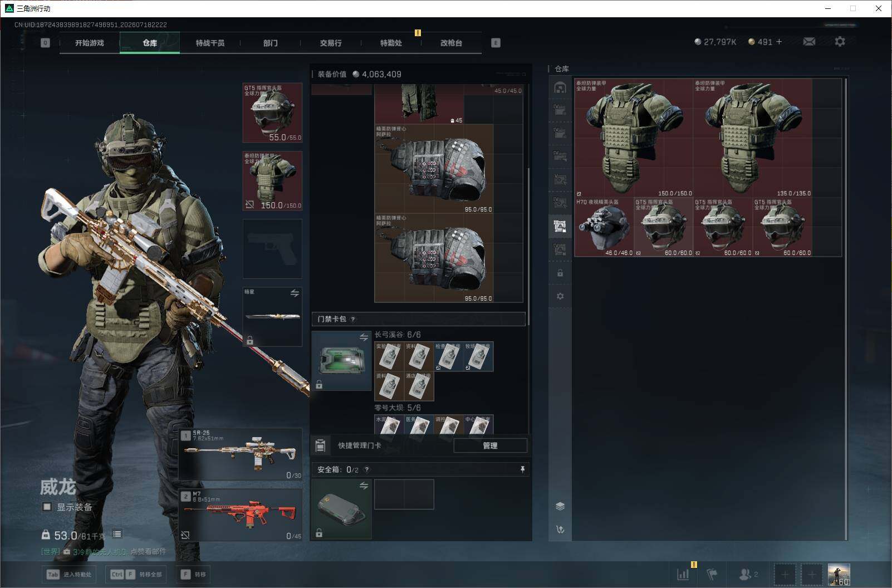Add premium currency with the plus button
This screenshot has height=588, width=892.
click(x=779, y=42)
